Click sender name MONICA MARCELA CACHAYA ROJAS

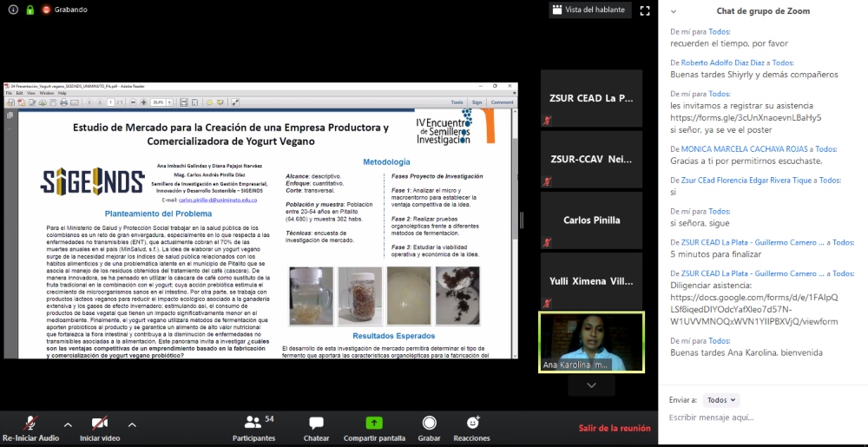tap(744, 148)
